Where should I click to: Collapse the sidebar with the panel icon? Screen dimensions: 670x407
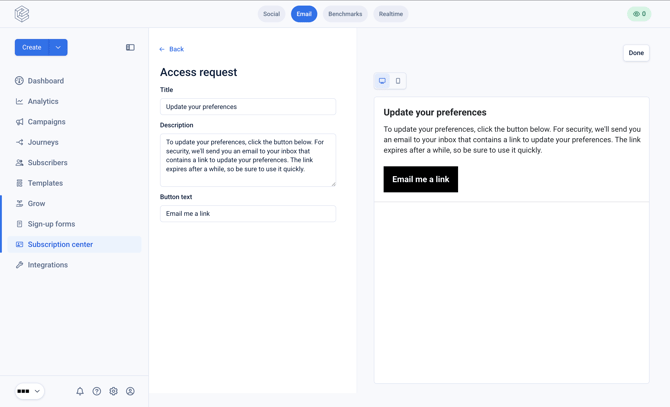[130, 47]
